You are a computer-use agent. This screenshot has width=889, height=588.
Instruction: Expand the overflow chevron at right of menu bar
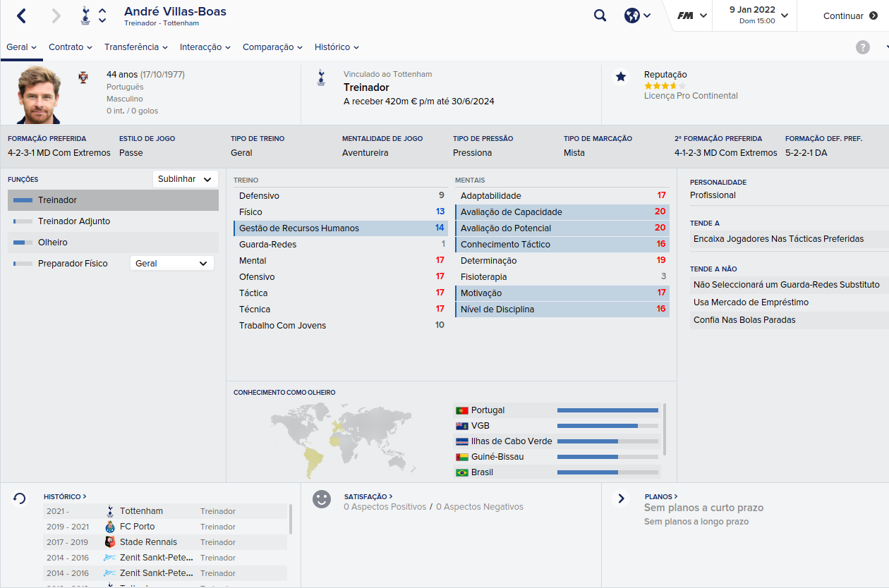tap(886, 47)
